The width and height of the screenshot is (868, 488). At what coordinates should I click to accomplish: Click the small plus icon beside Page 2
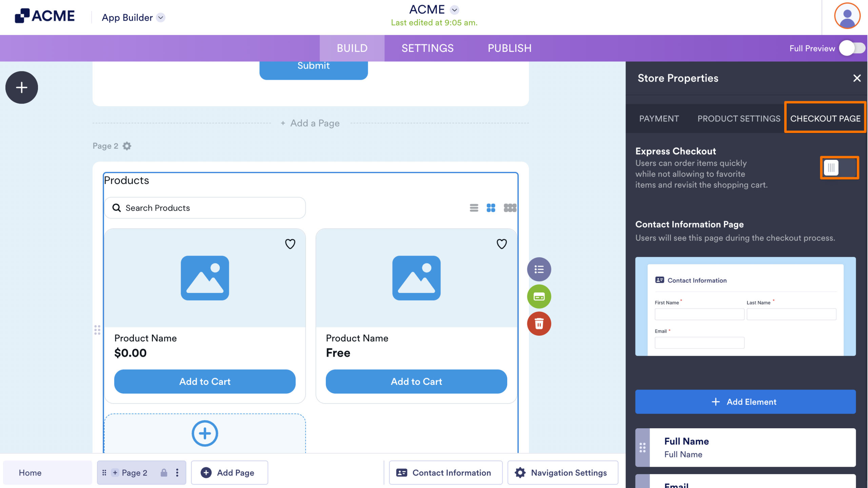(x=115, y=473)
